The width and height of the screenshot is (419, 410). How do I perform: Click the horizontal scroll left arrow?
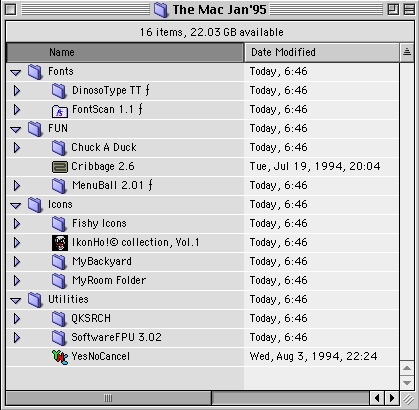point(377,398)
